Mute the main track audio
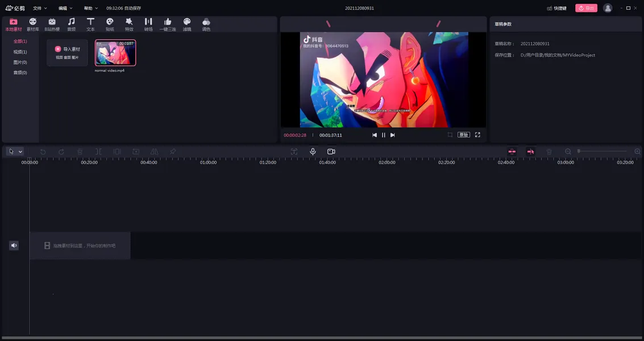This screenshot has height=341, width=644. 13,245
